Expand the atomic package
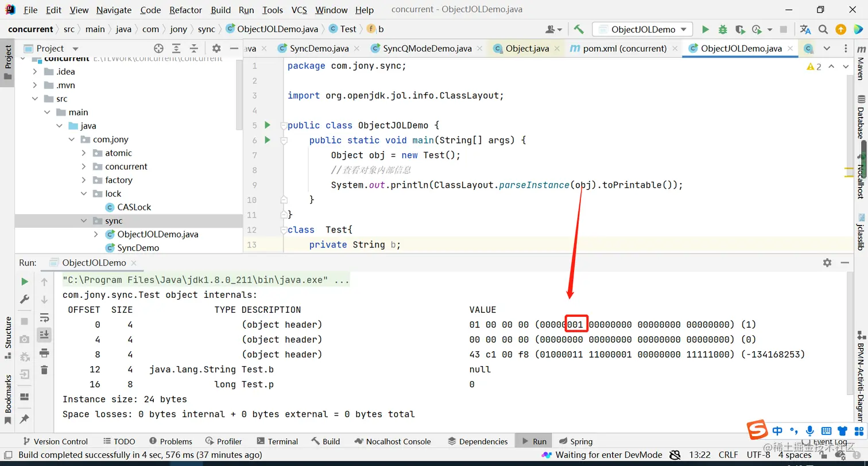 [84, 153]
